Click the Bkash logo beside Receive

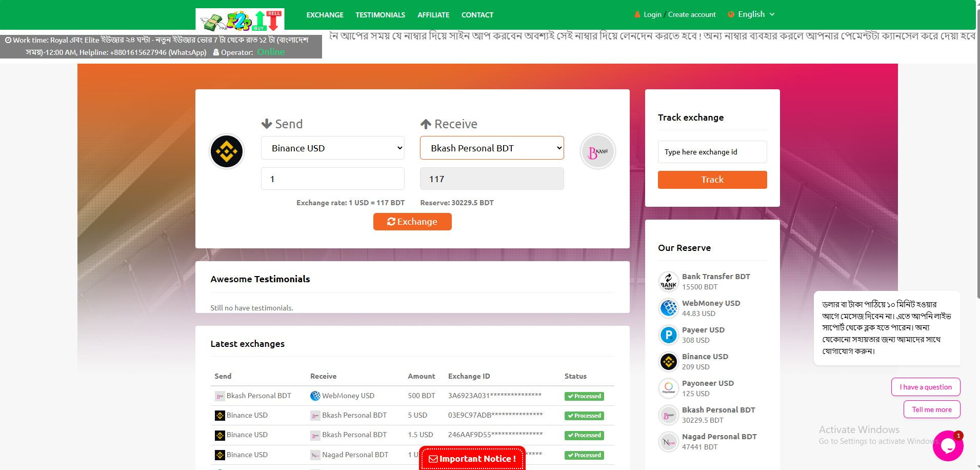click(597, 152)
